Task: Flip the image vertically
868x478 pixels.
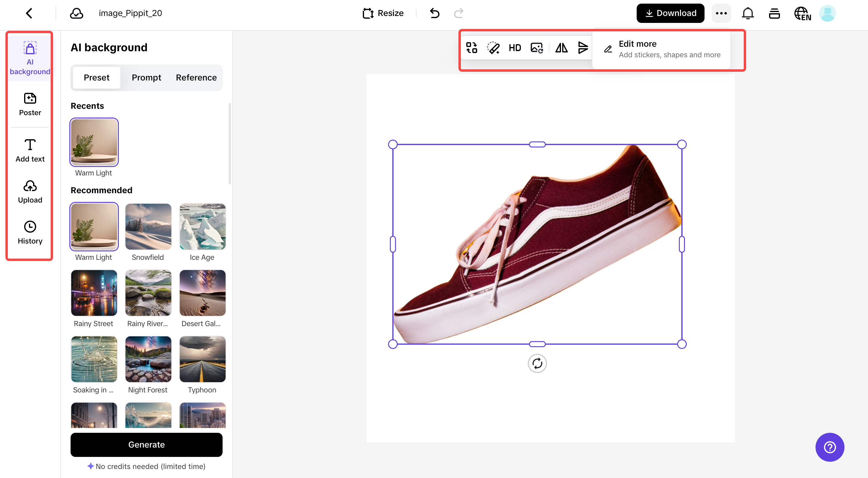Action: 583,48
